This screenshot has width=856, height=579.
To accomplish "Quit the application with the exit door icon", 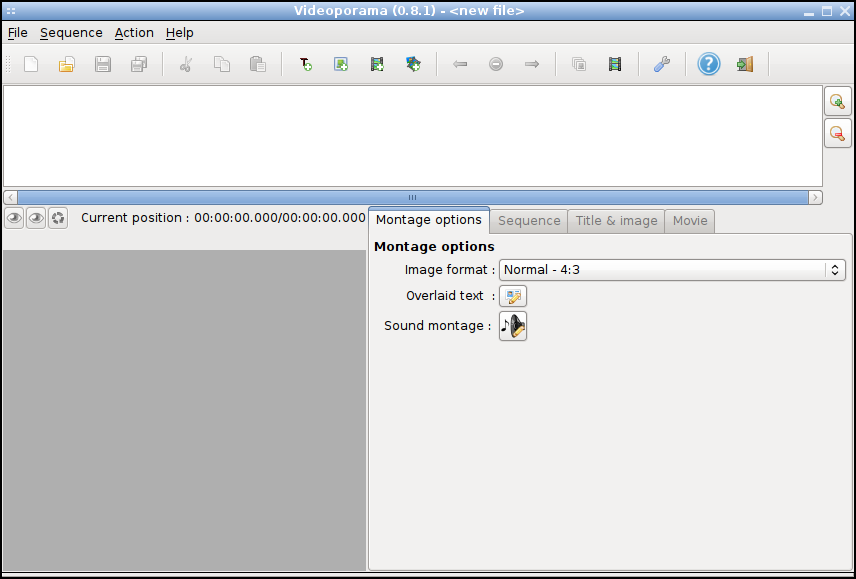I will coord(745,64).
